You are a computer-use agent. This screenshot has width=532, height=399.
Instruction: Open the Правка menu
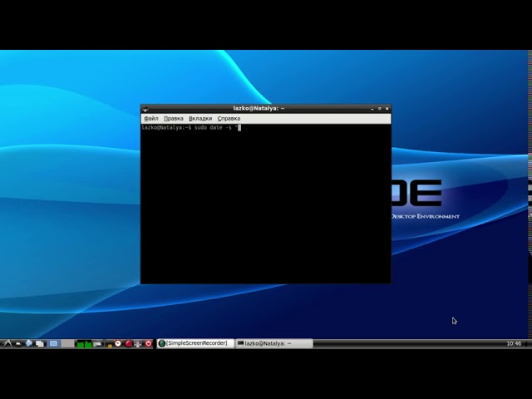point(174,118)
